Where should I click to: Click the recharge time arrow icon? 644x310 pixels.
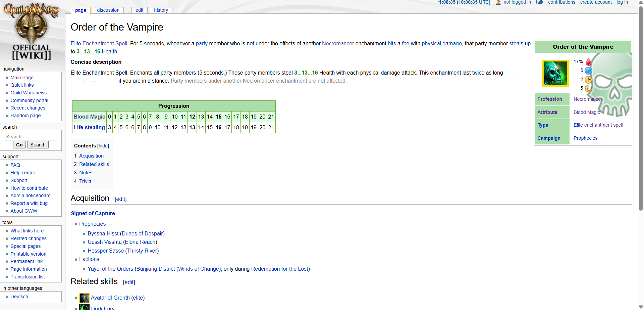click(588, 88)
